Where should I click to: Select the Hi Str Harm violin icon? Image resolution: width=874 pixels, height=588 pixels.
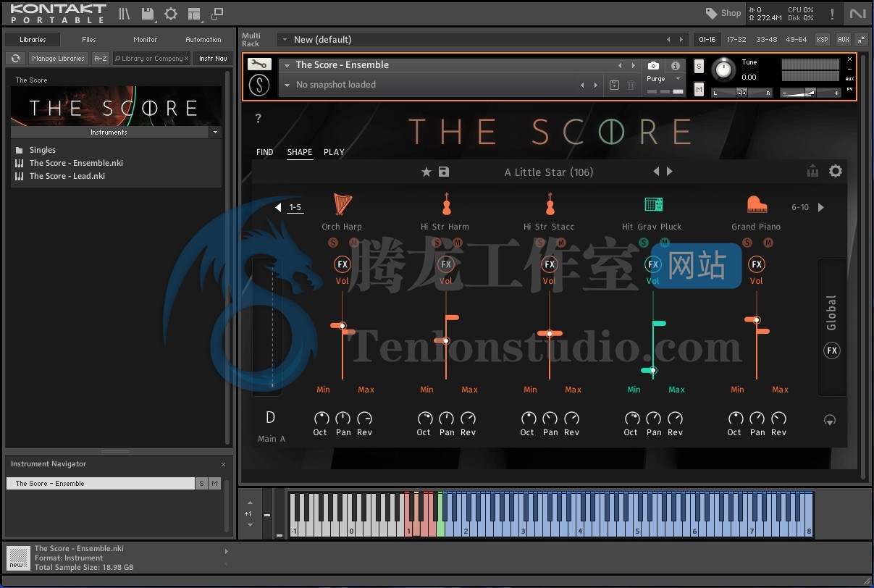[x=446, y=204]
